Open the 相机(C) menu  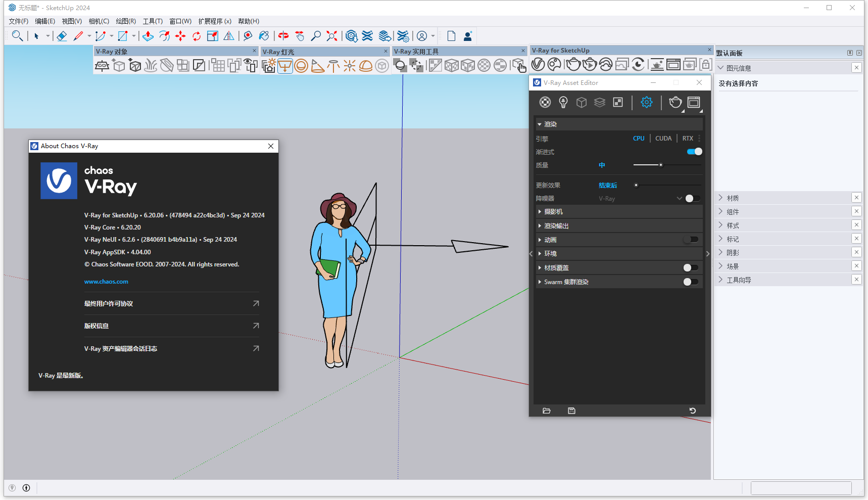(x=99, y=21)
